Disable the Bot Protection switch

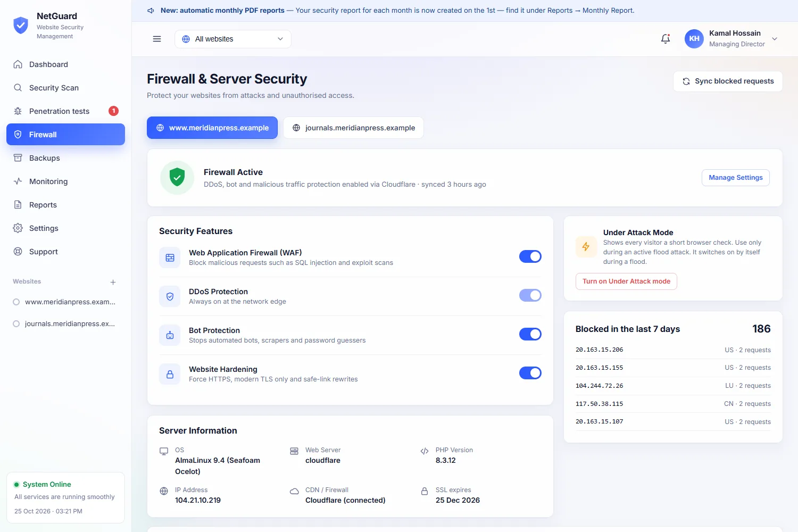pyautogui.click(x=530, y=334)
